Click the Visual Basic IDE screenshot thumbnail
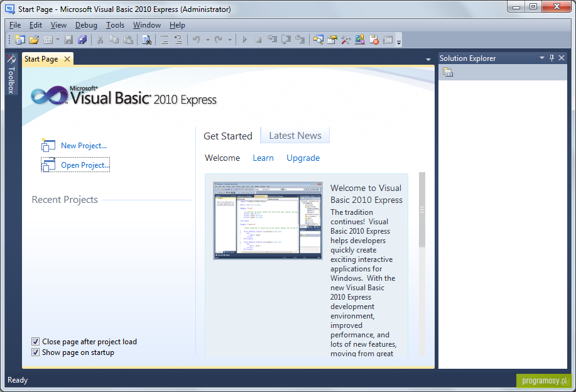The width and height of the screenshot is (576, 392). click(268, 220)
